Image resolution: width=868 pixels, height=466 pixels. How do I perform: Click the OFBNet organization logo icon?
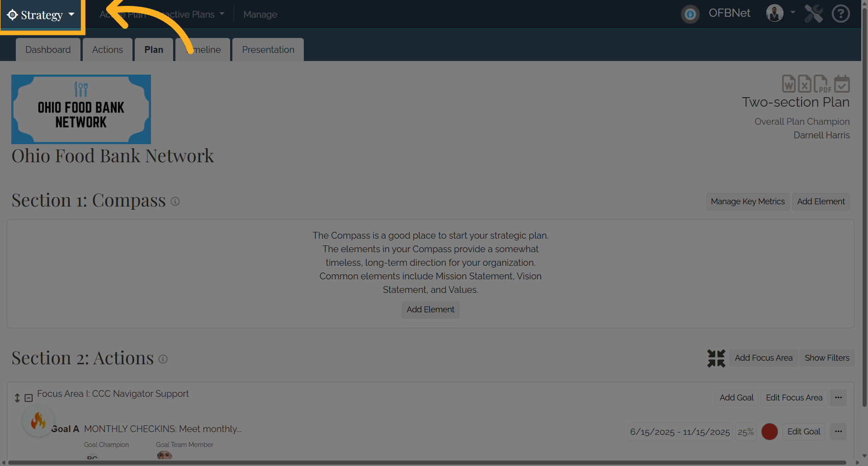(x=690, y=14)
